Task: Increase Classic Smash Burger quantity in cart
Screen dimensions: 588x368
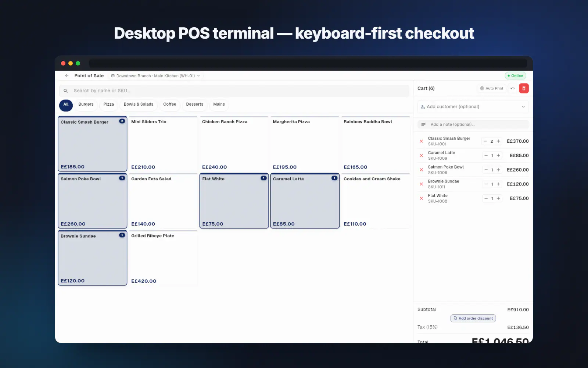Action: [498, 141]
